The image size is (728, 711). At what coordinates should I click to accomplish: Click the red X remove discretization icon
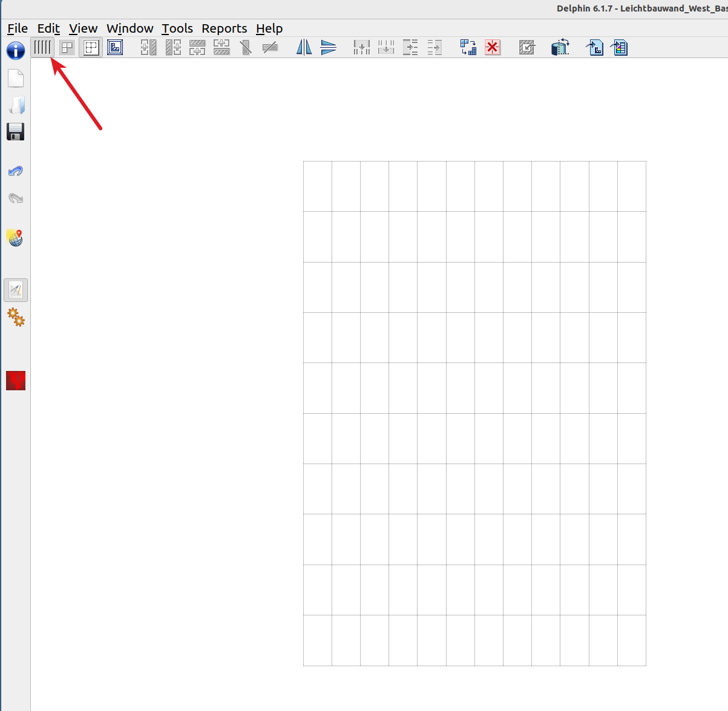coord(493,47)
